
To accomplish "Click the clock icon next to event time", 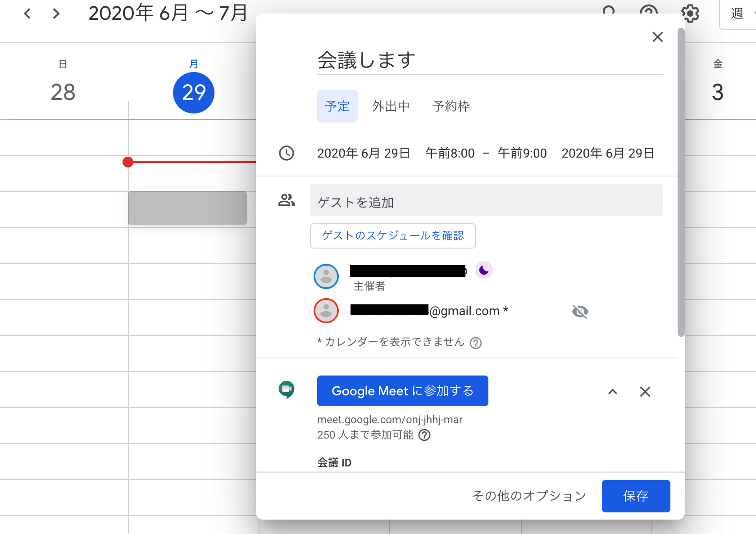I will coord(287,153).
